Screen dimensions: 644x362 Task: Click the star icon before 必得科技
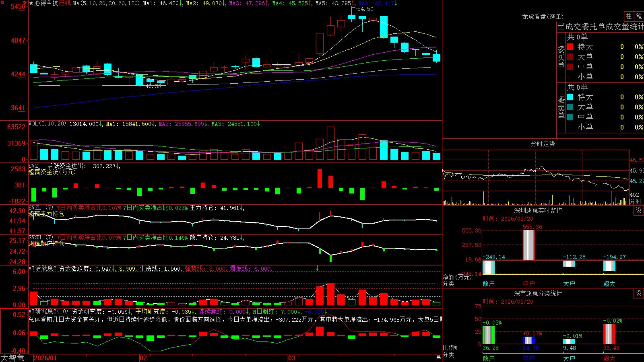click(x=31, y=3)
